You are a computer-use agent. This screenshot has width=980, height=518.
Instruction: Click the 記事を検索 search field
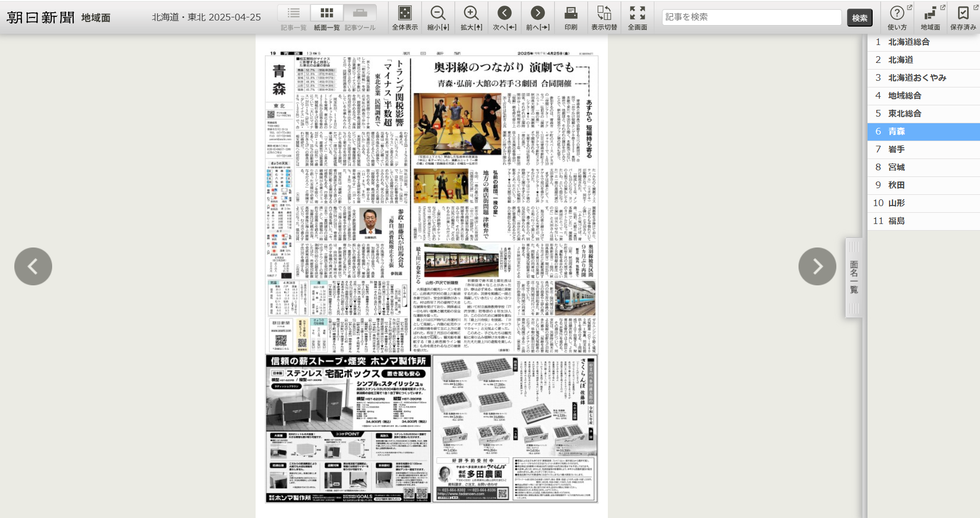(751, 17)
